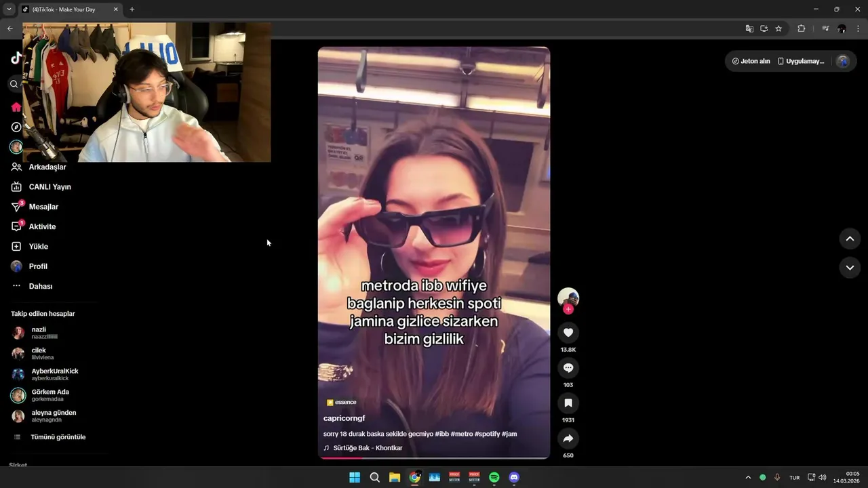Open the #metro hashtag
The width and height of the screenshot is (868, 488).
461,434
